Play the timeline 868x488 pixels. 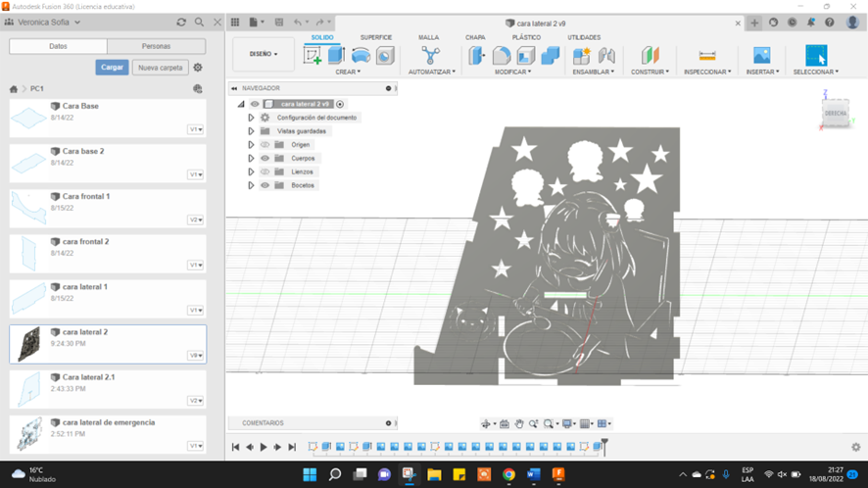(264, 447)
